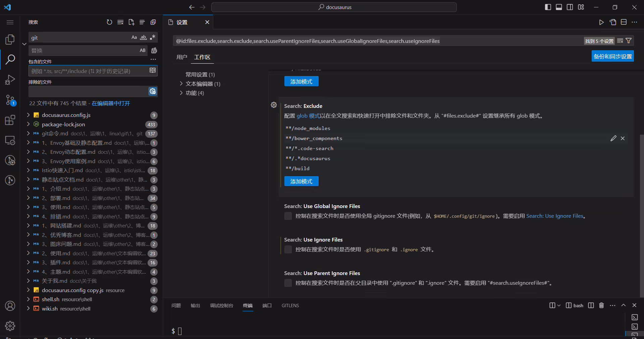The width and height of the screenshot is (644, 339).
Task: Remove the **/bower_components exclude pattern
Action: point(623,138)
